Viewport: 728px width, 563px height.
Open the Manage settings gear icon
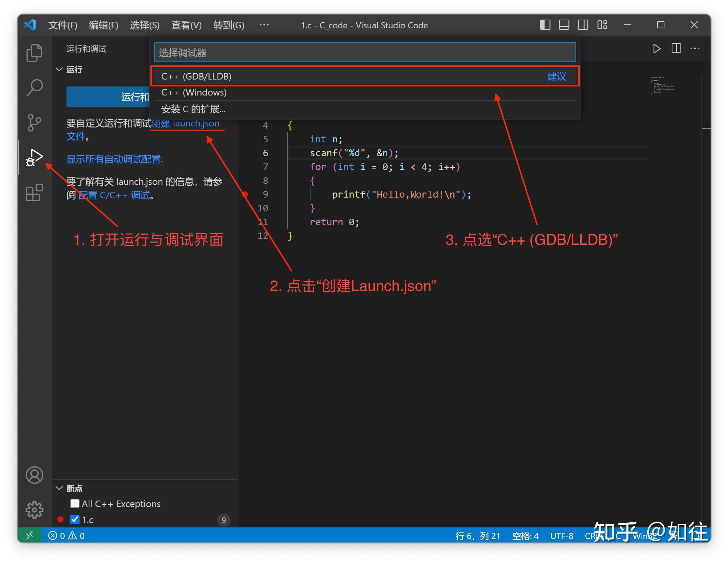click(35, 509)
